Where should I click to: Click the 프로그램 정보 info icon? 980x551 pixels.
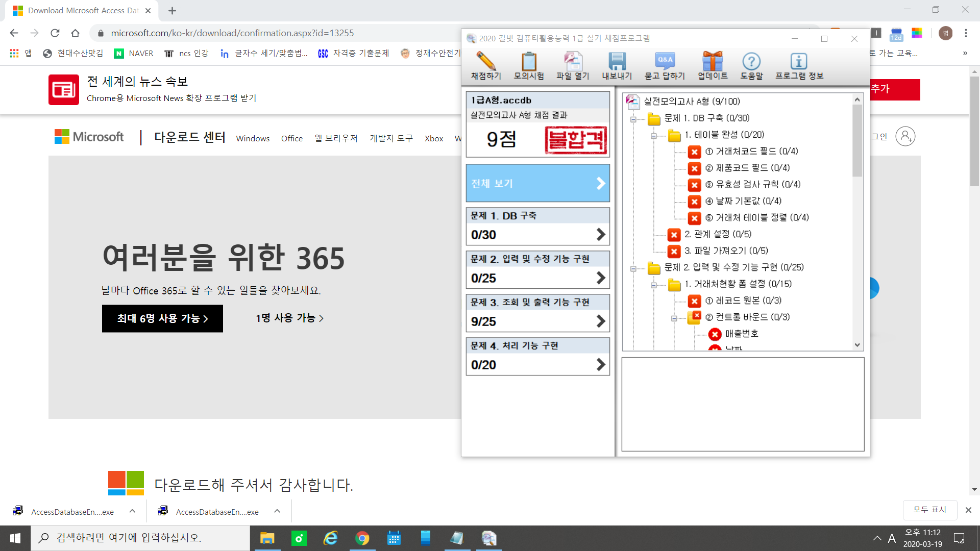(x=799, y=62)
